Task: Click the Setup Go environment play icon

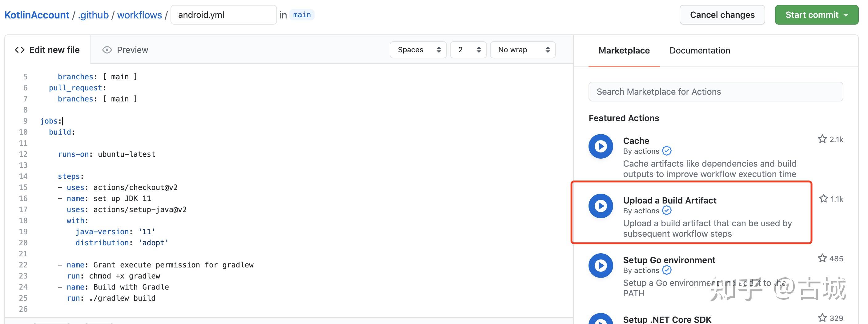Action: [601, 265]
